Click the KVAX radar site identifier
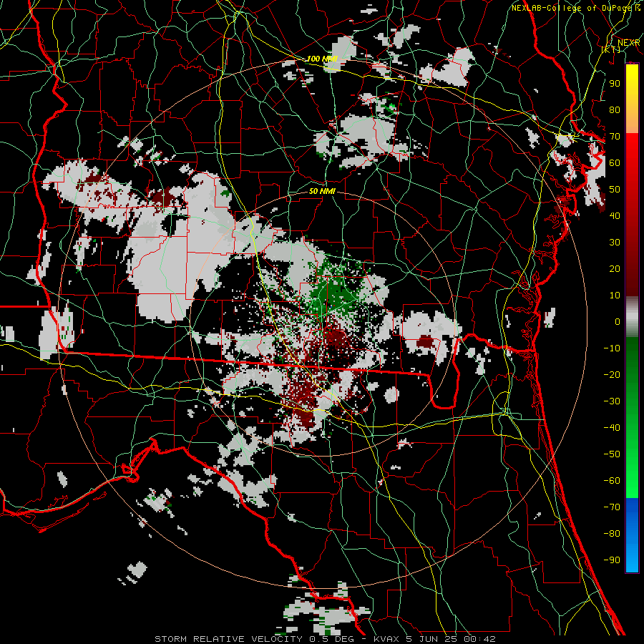This screenshot has width=644, height=644. (x=386, y=639)
